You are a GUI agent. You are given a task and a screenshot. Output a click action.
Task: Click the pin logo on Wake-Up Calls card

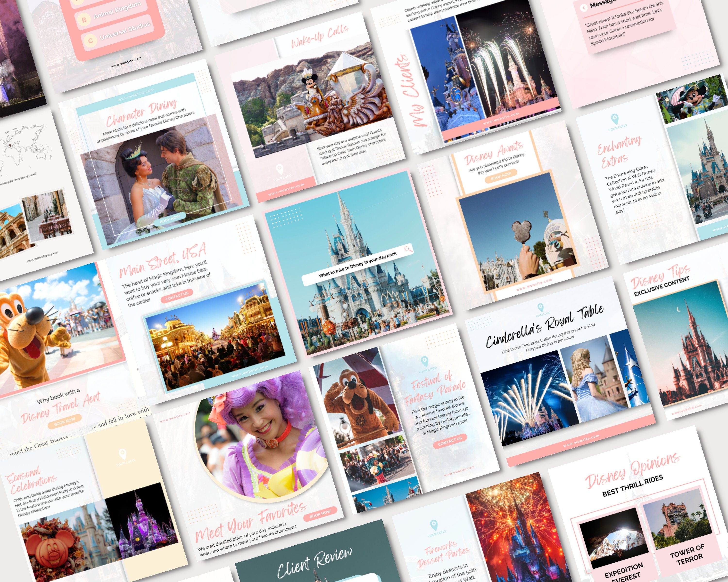pyautogui.click(x=279, y=169)
